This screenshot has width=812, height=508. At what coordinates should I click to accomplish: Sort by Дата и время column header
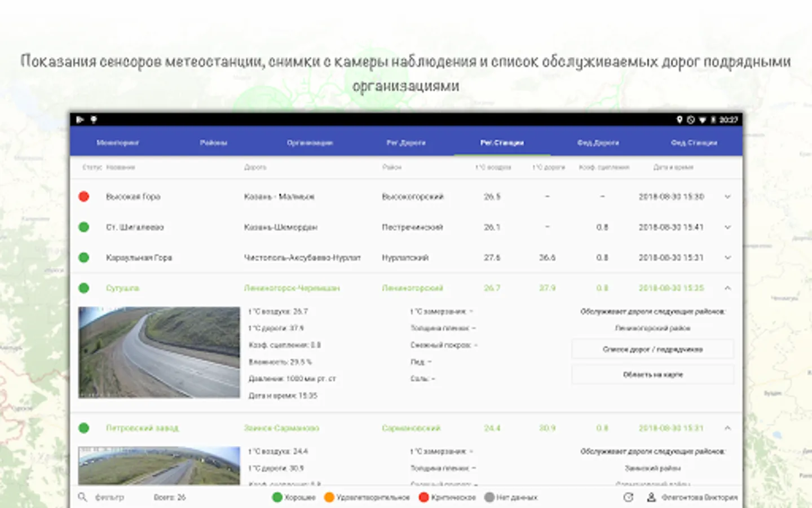coord(673,167)
